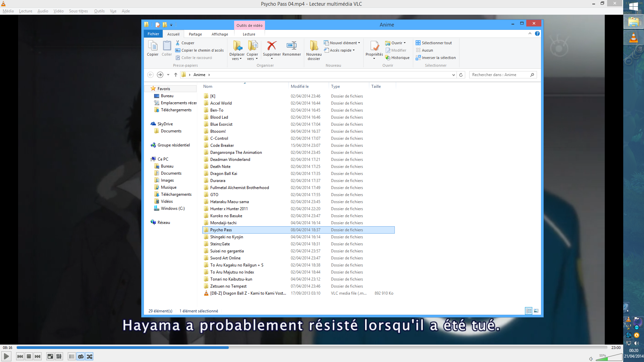Click Sélectionner tout
Image resolution: width=644 pixels, height=362 pixels.
pos(434,43)
